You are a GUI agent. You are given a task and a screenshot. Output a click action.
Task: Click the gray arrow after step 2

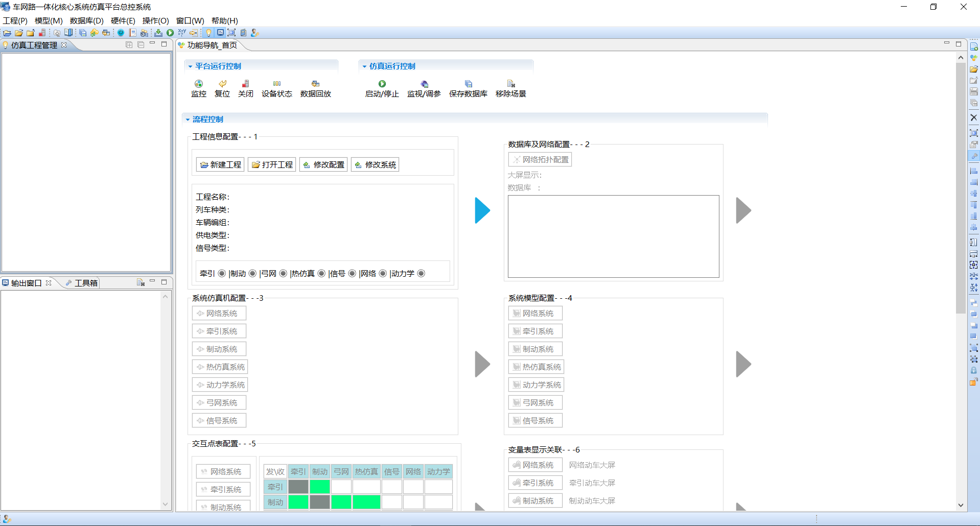point(743,210)
